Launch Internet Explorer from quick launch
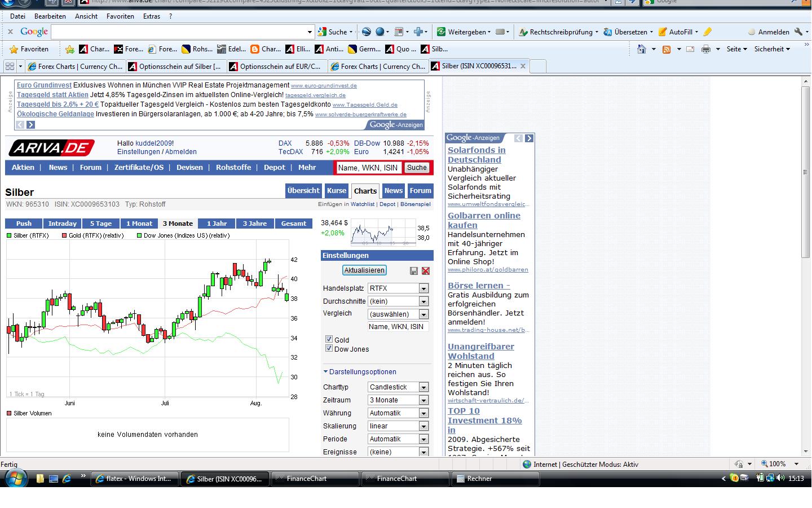Screen dimensions: 812x508 [x=67, y=479]
